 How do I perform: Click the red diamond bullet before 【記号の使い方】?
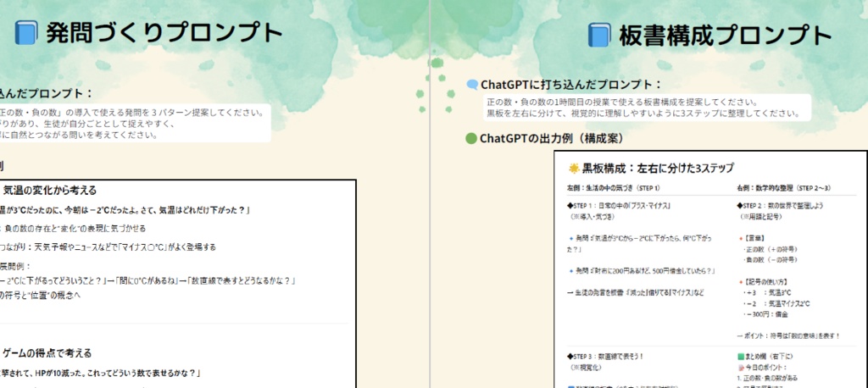[740, 282]
